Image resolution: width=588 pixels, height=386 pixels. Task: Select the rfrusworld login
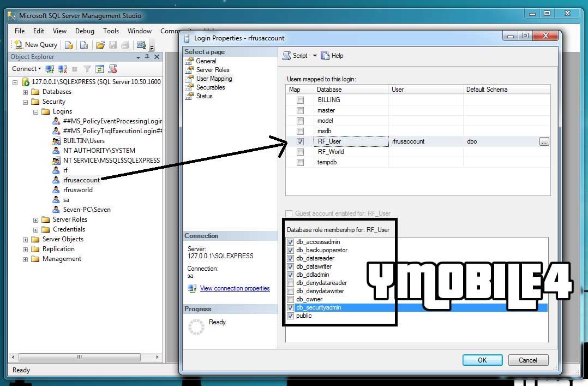pos(78,189)
